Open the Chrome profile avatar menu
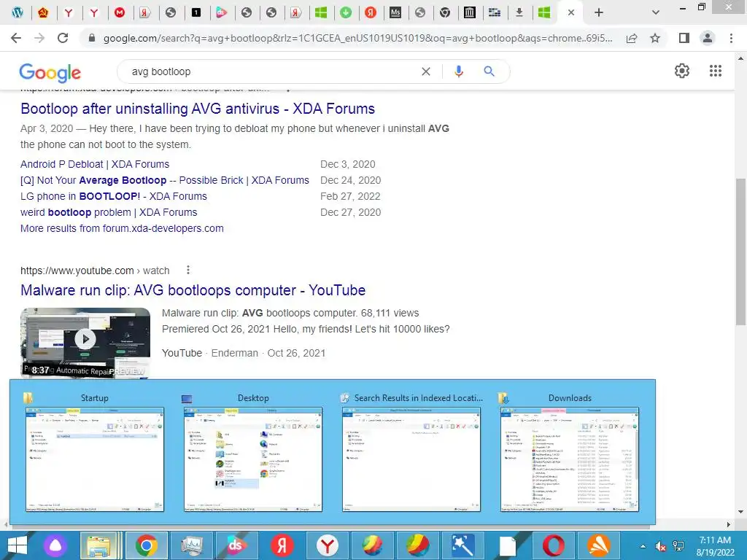Screen dimensions: 747x560 708,38
